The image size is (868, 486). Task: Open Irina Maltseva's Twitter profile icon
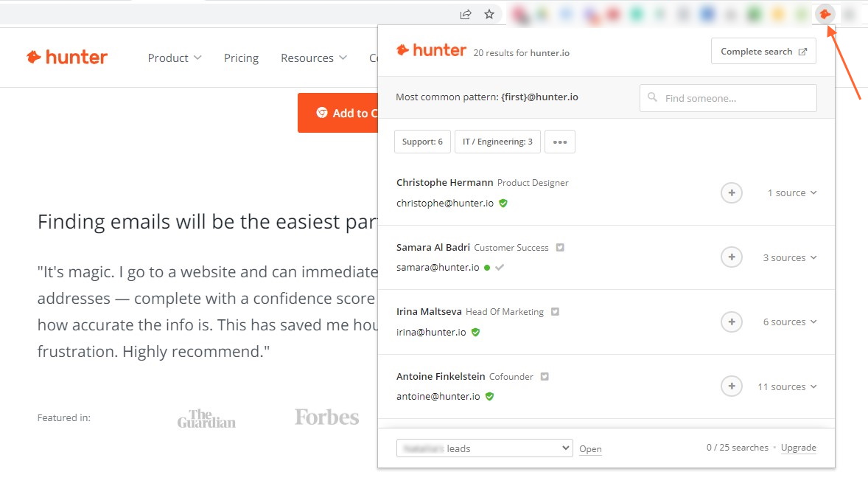(555, 312)
